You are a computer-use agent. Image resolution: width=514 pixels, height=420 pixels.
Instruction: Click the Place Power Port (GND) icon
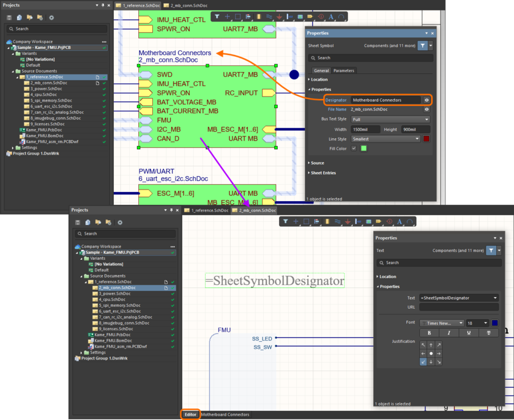(279, 17)
